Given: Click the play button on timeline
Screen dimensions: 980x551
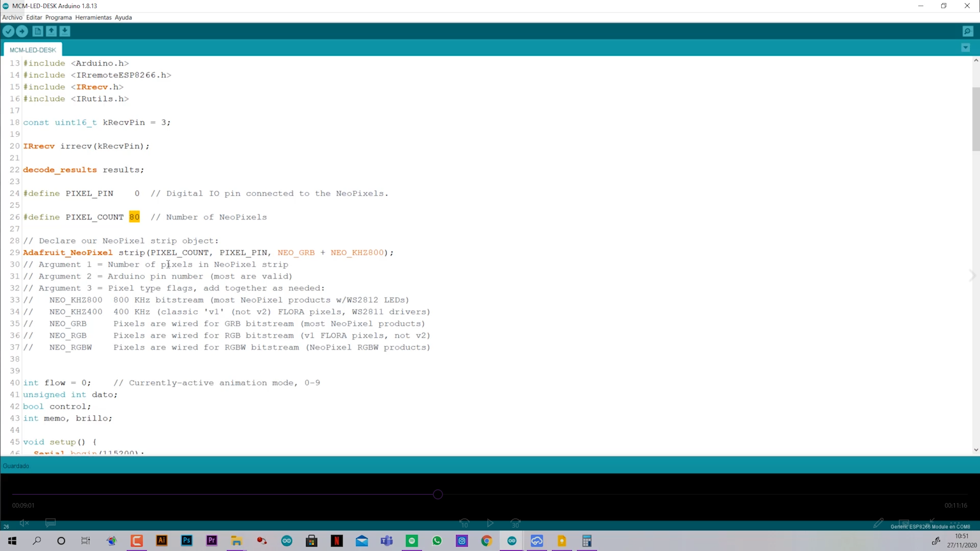Looking at the screenshot, I should [490, 523].
